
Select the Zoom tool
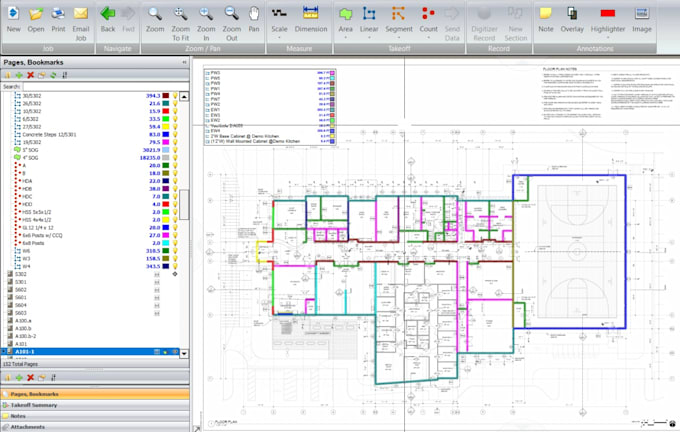click(x=155, y=20)
